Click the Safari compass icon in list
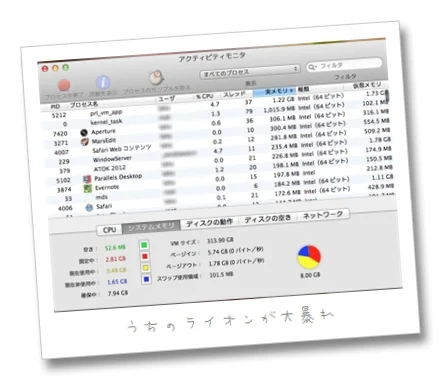 (x=89, y=207)
